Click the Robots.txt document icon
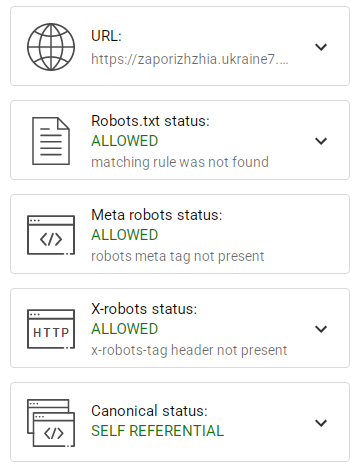Viewport: 363px width, 473px height. pyautogui.click(x=51, y=141)
